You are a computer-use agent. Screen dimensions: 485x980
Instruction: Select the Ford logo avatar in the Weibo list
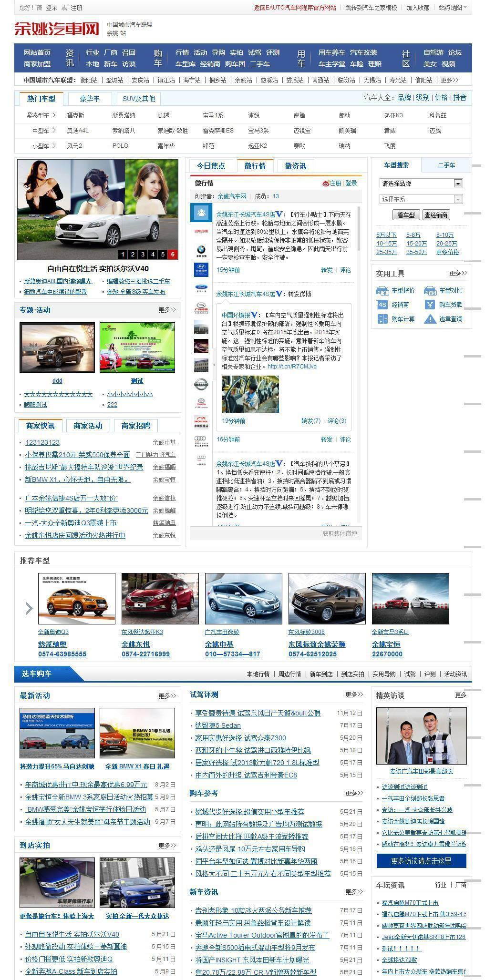click(201, 288)
